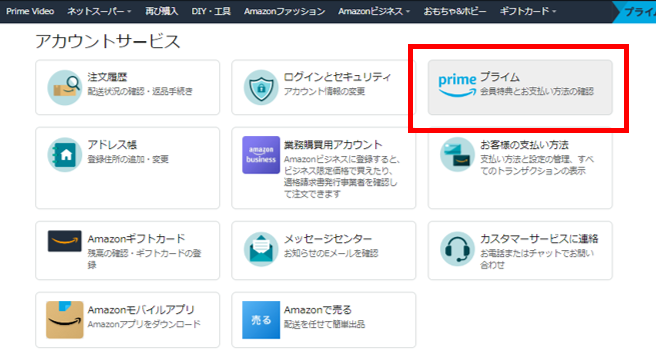Click アカウント情報の変更 text
This screenshot has height=362, width=656.
[x=324, y=91]
